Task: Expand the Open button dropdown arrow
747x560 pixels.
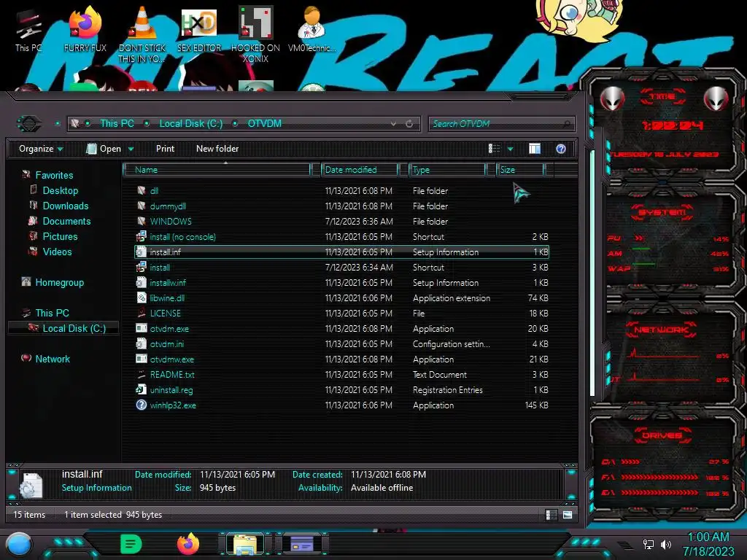Action: [131, 149]
